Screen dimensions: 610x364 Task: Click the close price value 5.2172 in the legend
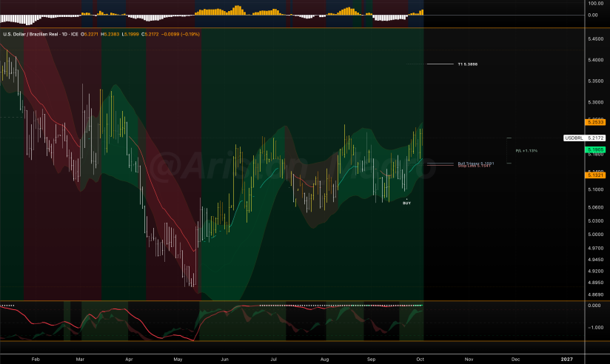point(152,34)
